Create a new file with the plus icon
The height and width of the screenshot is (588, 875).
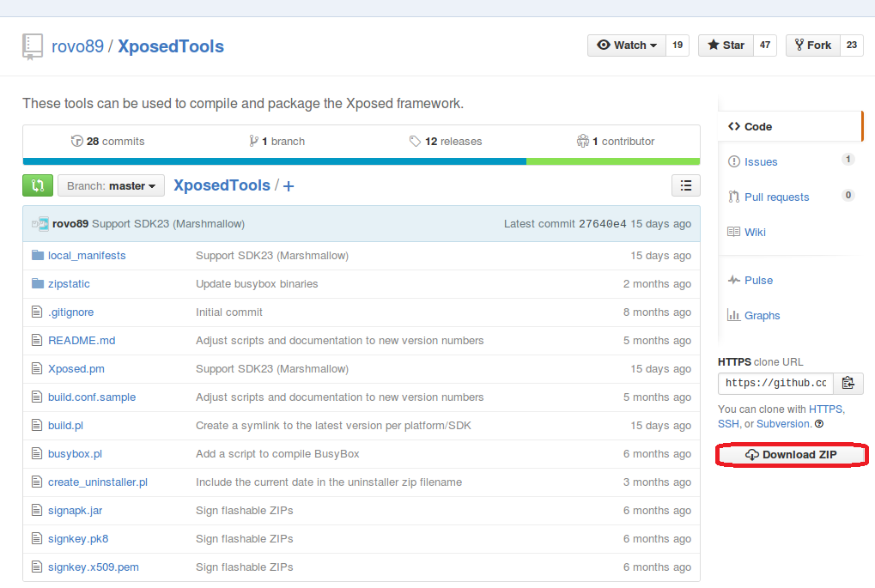click(x=289, y=186)
